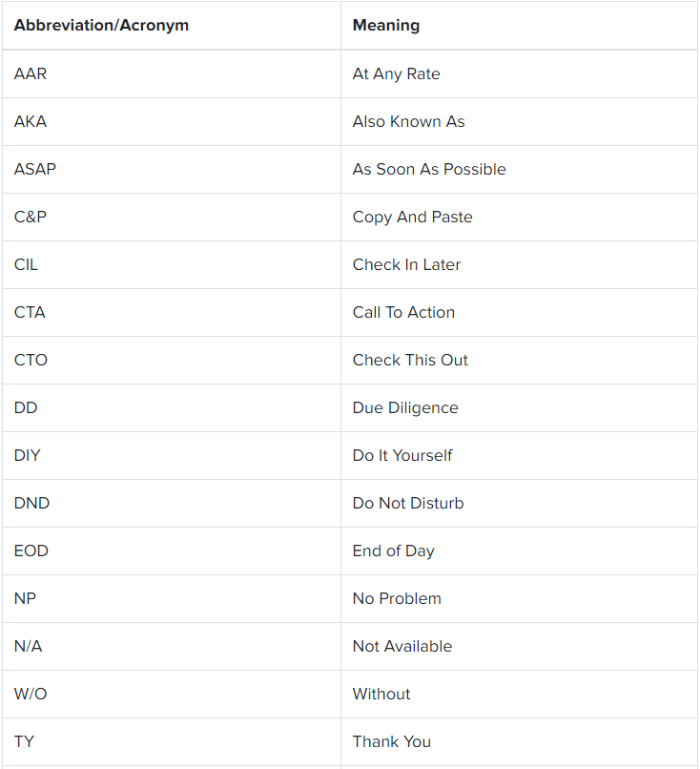This screenshot has width=700, height=769.
Task: Select the CIL abbreviation cell
Action: [x=172, y=265]
